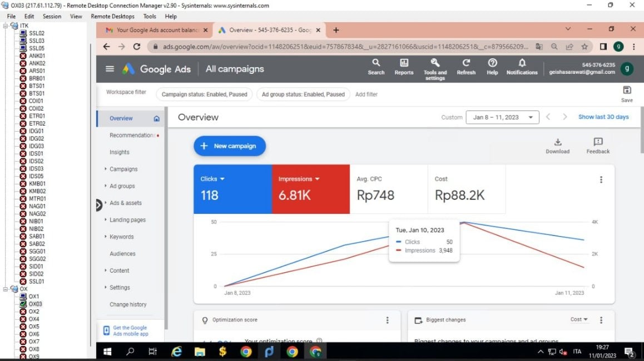Open the date range dropdown Jan 8 – 11, 2023
The height and width of the screenshot is (361, 644).
(x=502, y=117)
